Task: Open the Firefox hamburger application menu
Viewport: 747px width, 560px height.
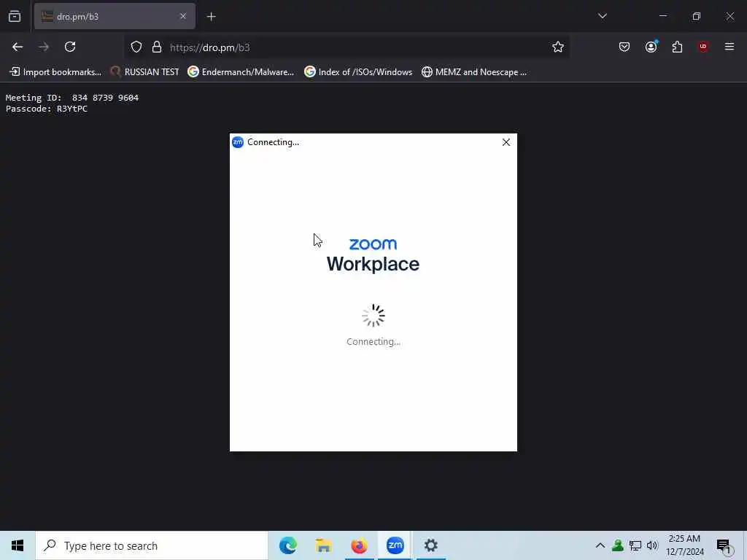Action: click(729, 47)
